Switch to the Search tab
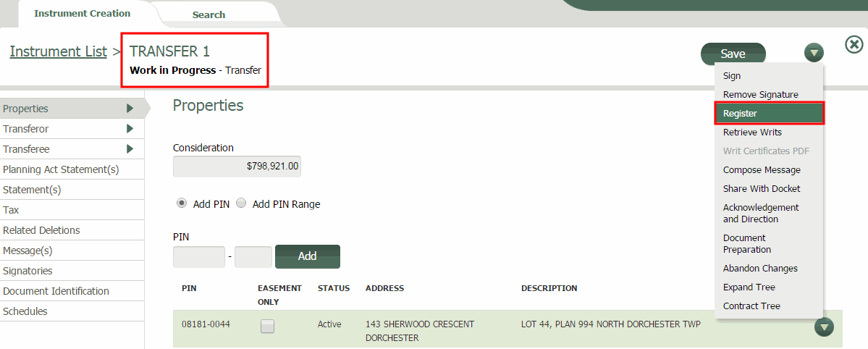 208,14
